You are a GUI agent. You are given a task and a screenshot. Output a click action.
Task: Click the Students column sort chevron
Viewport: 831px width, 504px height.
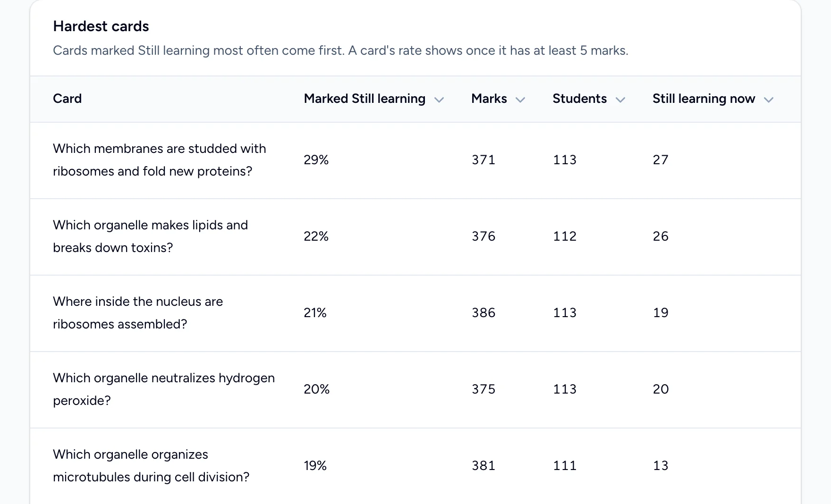pyautogui.click(x=620, y=100)
